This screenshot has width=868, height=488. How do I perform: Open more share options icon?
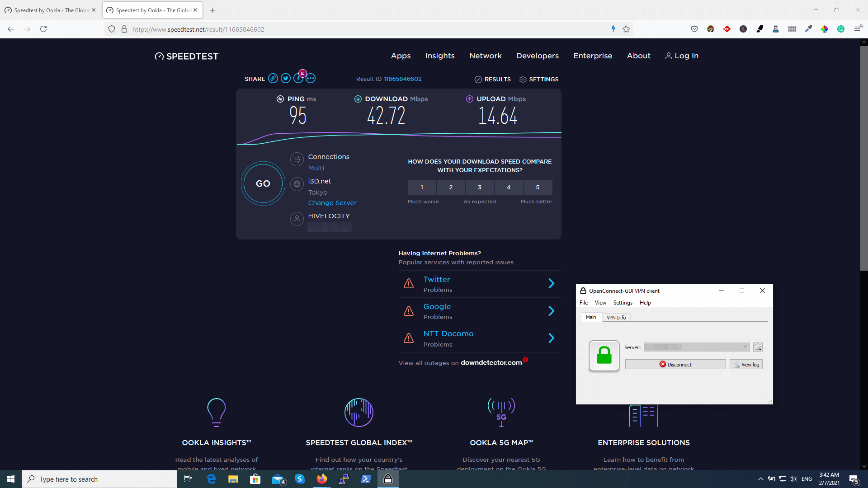click(x=311, y=79)
